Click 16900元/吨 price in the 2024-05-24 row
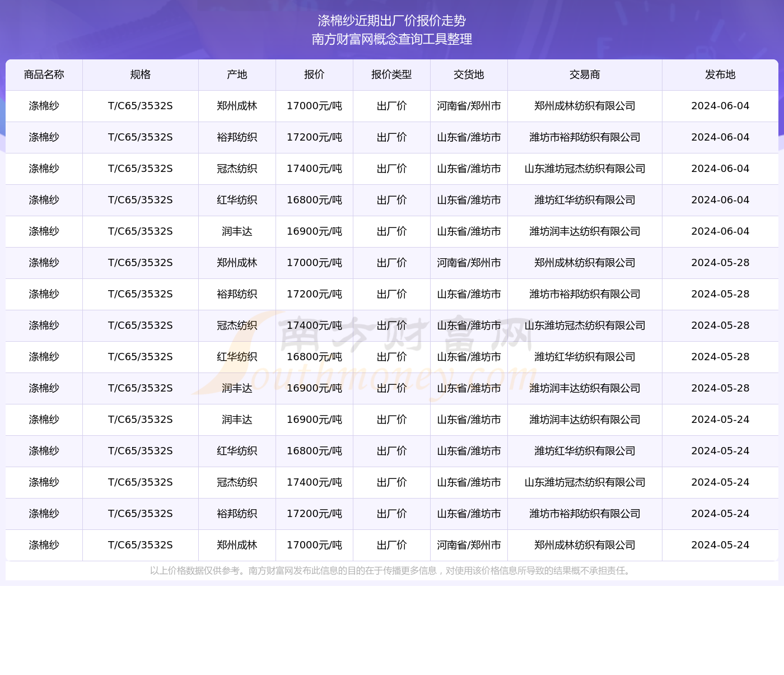This screenshot has width=784, height=675. (x=314, y=420)
